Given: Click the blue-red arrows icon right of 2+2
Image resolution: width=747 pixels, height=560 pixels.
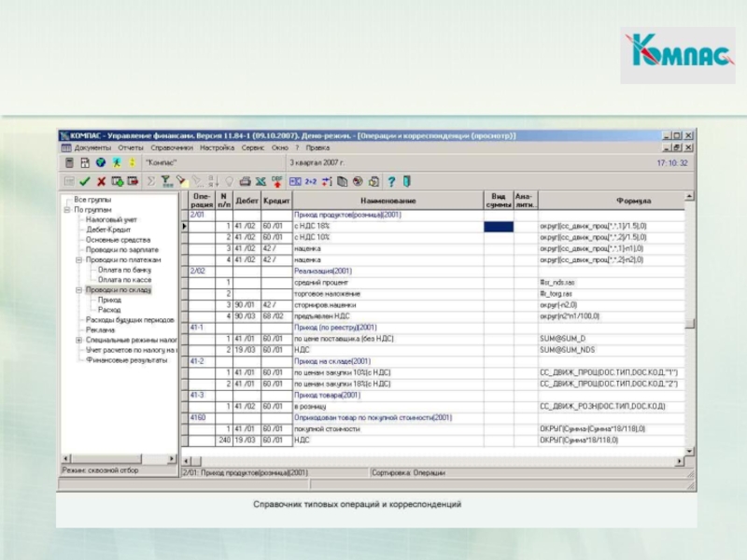Looking at the screenshot, I should pos(327,181).
